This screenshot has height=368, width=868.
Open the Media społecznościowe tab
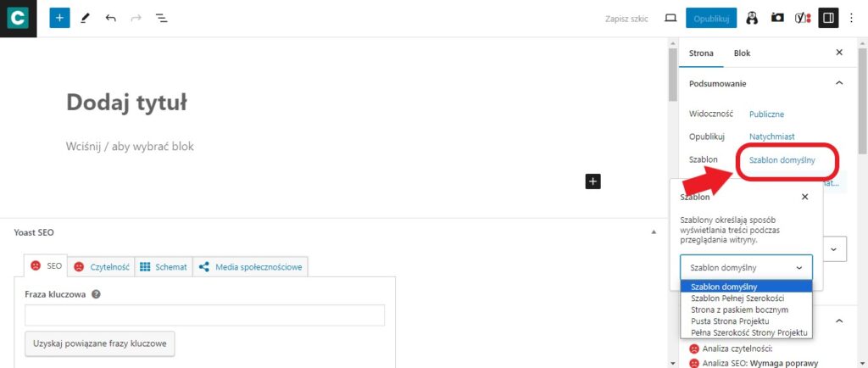click(250, 267)
